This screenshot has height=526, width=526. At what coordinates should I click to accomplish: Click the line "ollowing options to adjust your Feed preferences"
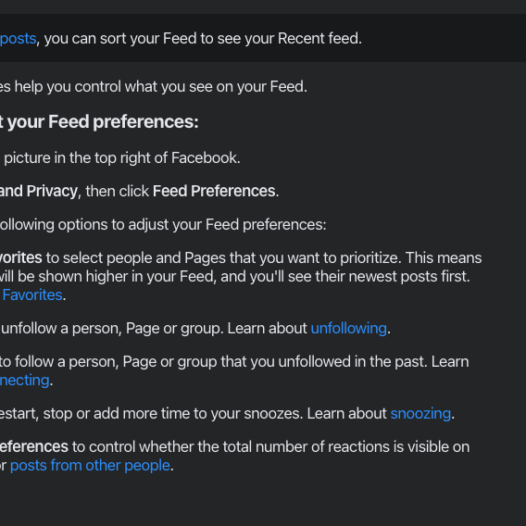click(163, 225)
